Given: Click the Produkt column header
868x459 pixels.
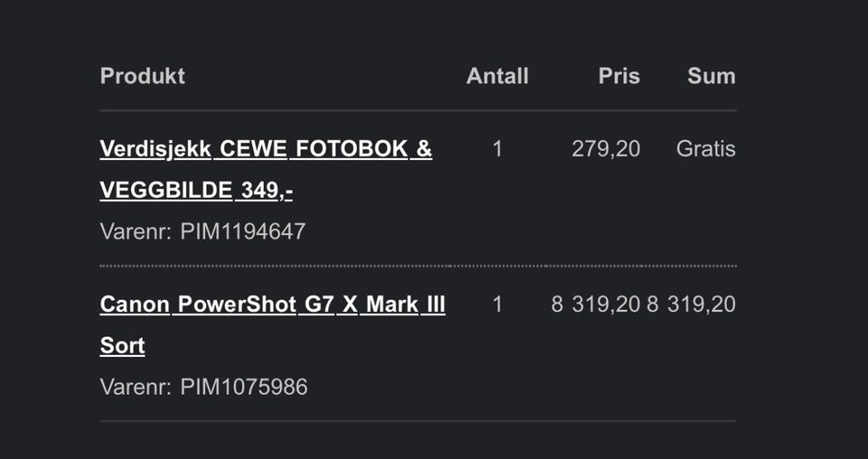Looking at the screenshot, I should pyautogui.click(x=142, y=76).
